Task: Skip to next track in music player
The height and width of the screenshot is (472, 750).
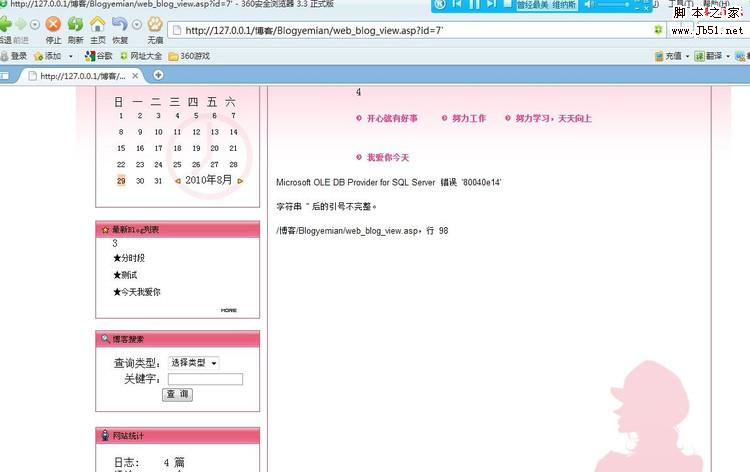Action: (x=492, y=4)
